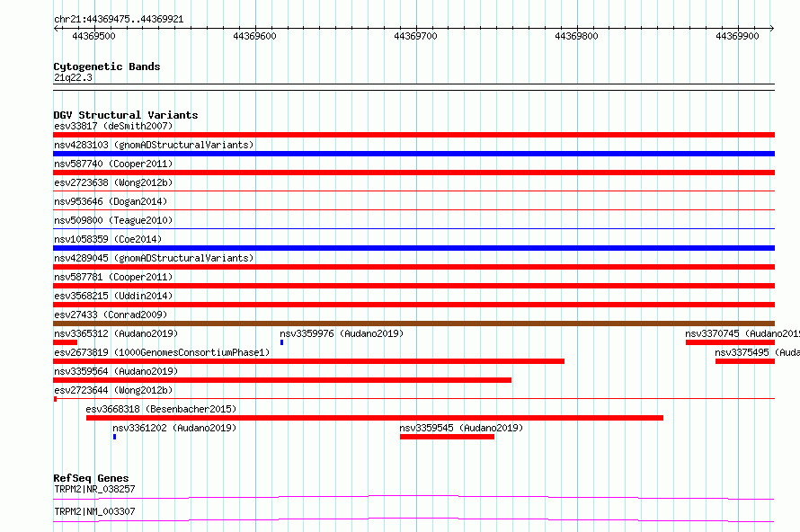
Task: Click ruler tick 44369700
Action: point(416,36)
